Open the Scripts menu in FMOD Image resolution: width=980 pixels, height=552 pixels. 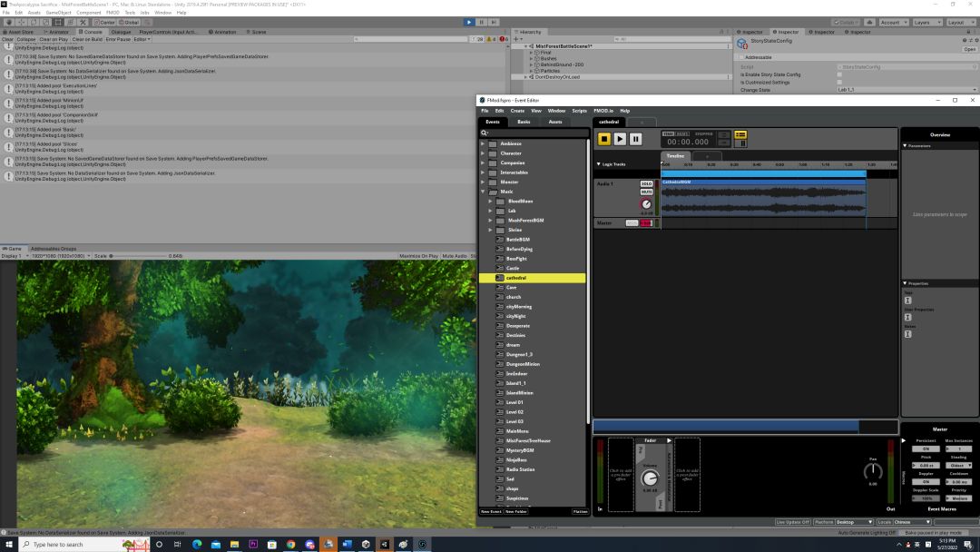tap(579, 111)
